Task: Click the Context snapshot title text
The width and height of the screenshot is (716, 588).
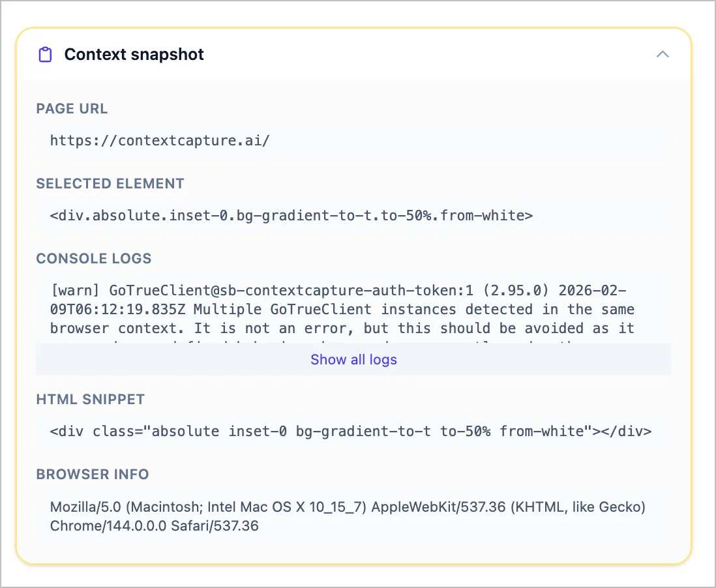Action: (133, 55)
